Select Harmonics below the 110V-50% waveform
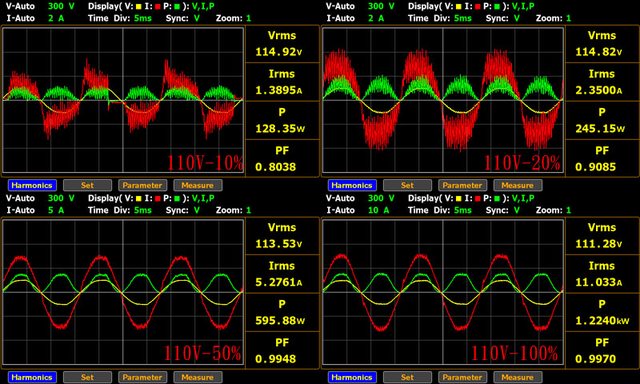The width and height of the screenshot is (640, 384). click(32, 377)
